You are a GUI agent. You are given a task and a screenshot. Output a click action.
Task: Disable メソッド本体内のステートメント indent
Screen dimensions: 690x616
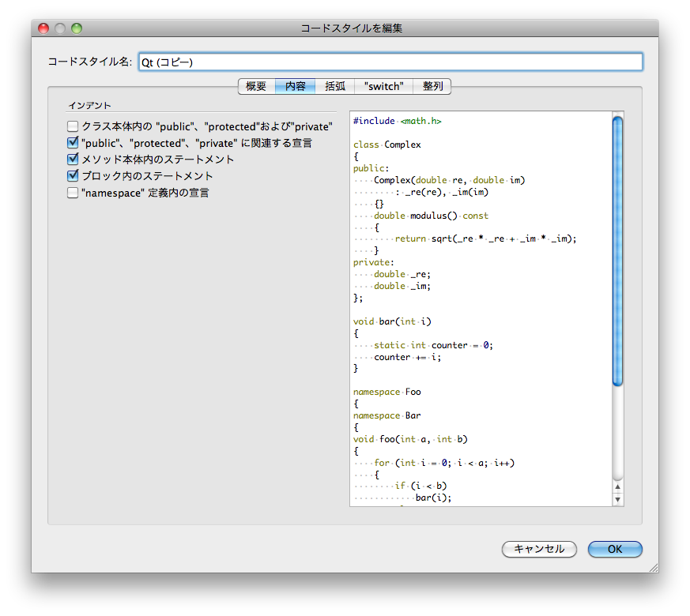pyautogui.click(x=73, y=160)
